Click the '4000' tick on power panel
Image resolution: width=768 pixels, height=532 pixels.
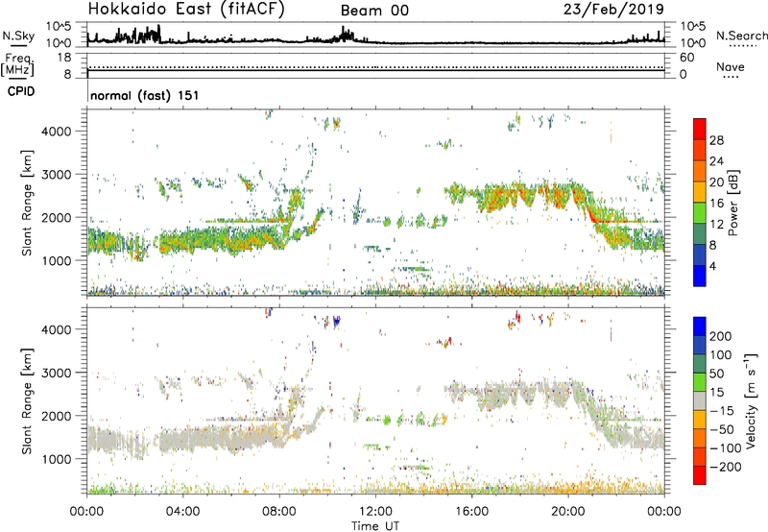coord(57,132)
